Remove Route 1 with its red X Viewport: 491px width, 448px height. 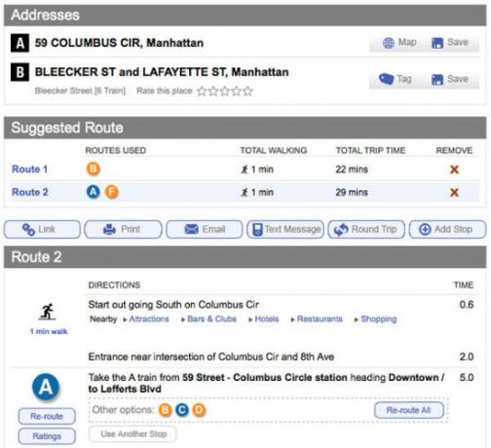tap(454, 169)
